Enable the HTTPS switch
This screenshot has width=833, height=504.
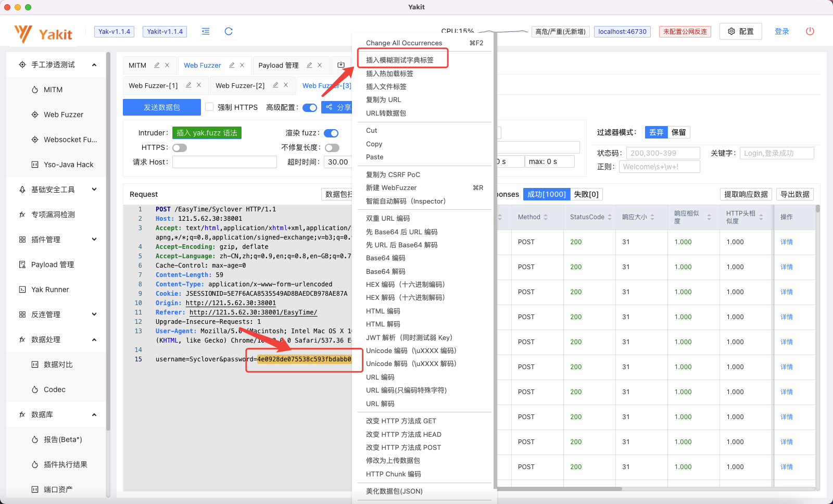coord(180,148)
